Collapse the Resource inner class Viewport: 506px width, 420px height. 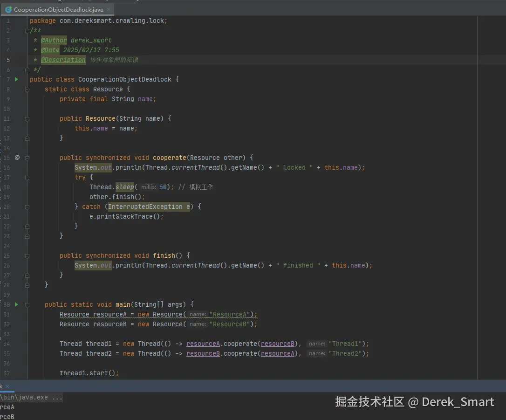pos(27,89)
